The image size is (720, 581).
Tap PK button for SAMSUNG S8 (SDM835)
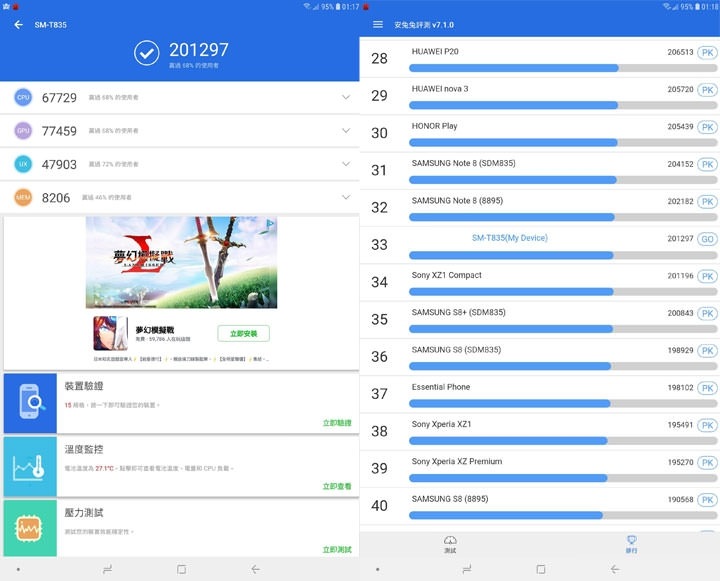[x=707, y=350]
